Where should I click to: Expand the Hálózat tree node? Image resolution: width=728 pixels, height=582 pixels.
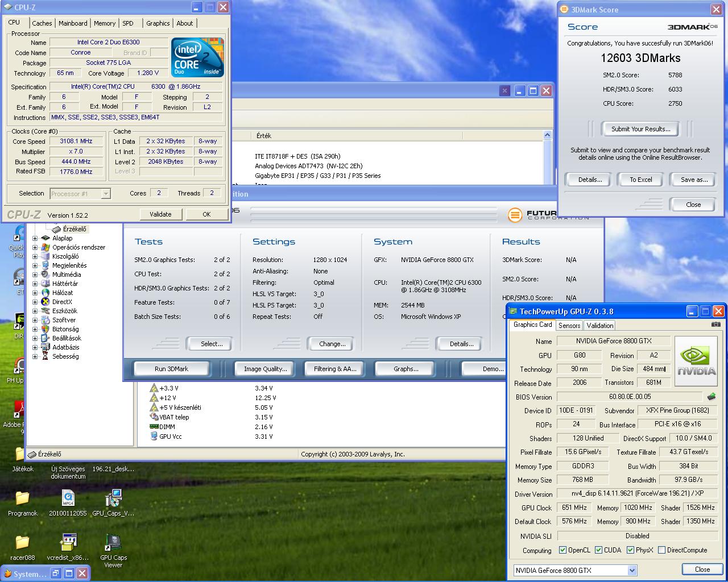(35, 293)
